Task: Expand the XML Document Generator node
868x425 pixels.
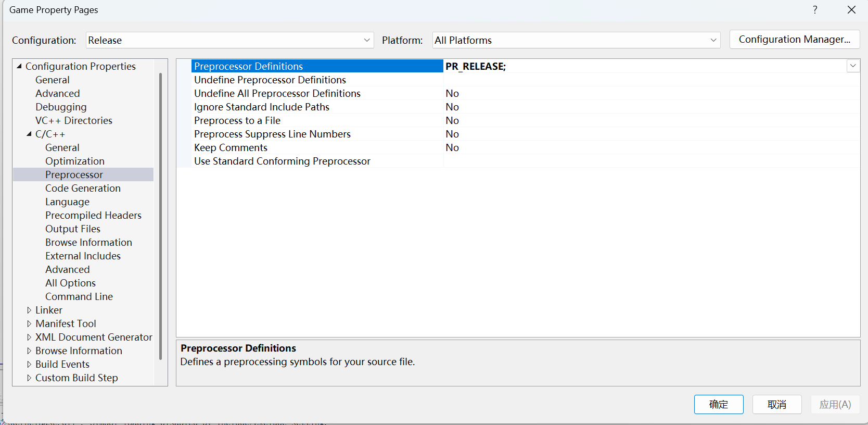Action: click(x=29, y=337)
